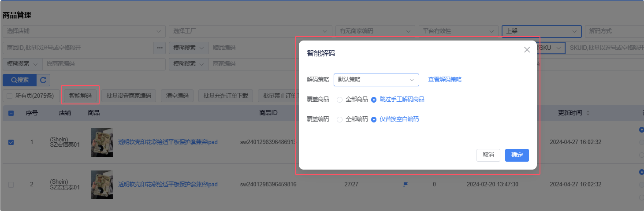This screenshot has width=644, height=211.
Task: Click row 1 store name SZ宏信泰01
Action: 65,145
